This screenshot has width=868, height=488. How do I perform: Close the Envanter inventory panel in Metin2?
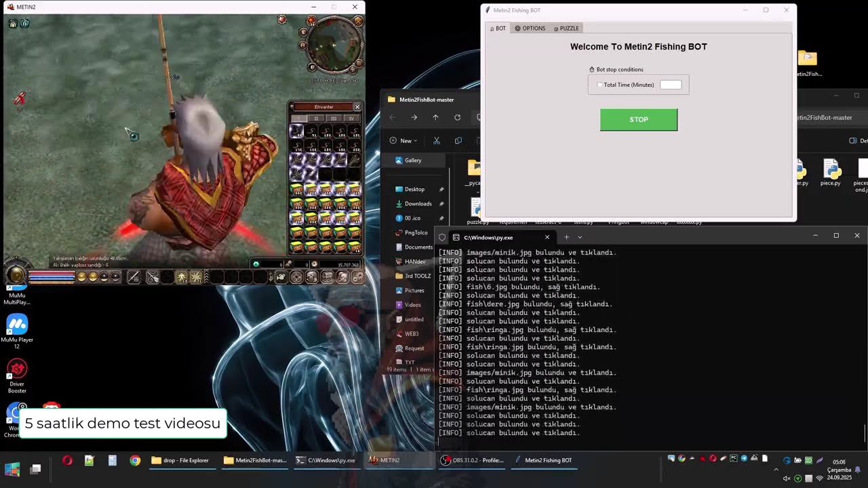pos(357,106)
